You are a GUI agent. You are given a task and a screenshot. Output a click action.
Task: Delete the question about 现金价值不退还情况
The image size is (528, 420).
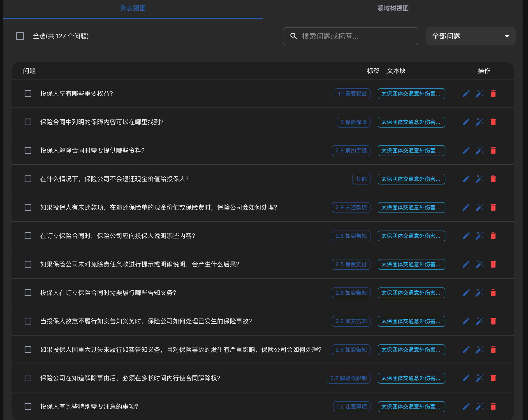493,179
